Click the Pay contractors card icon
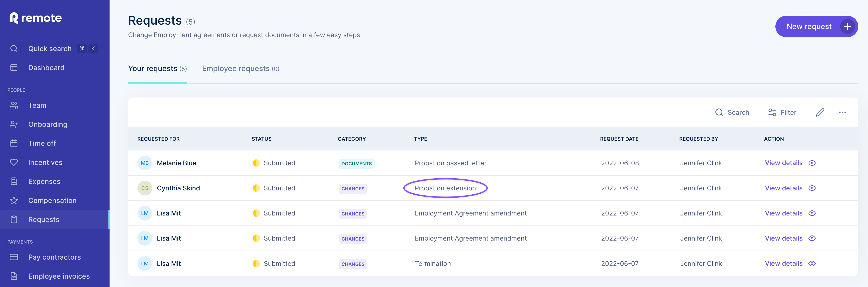Image resolution: width=868 pixels, height=287 pixels. pyautogui.click(x=14, y=257)
